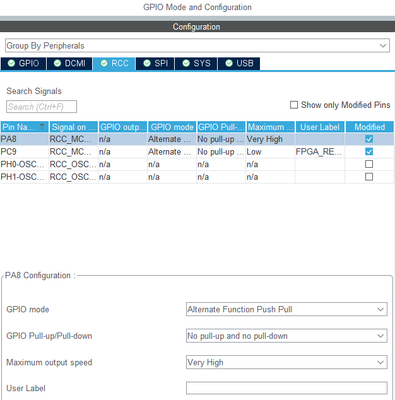
Task: Enable Show only Modified Pins
Action: [x=294, y=105]
